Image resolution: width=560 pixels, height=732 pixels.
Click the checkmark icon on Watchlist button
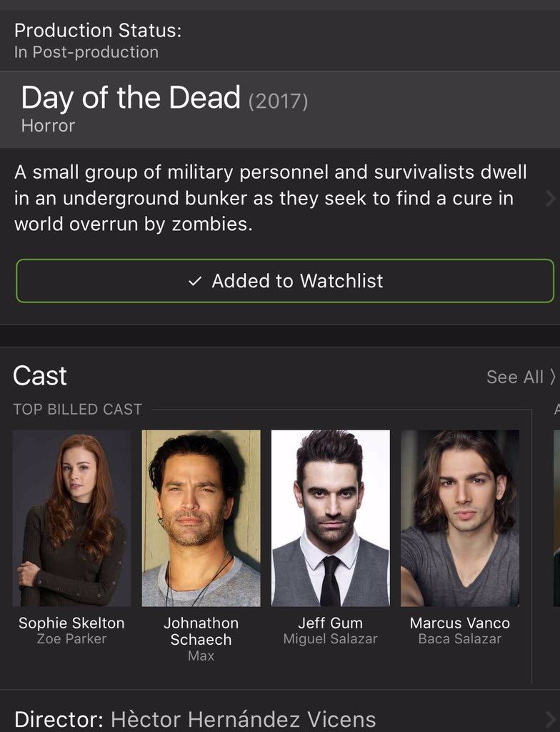pyautogui.click(x=195, y=282)
